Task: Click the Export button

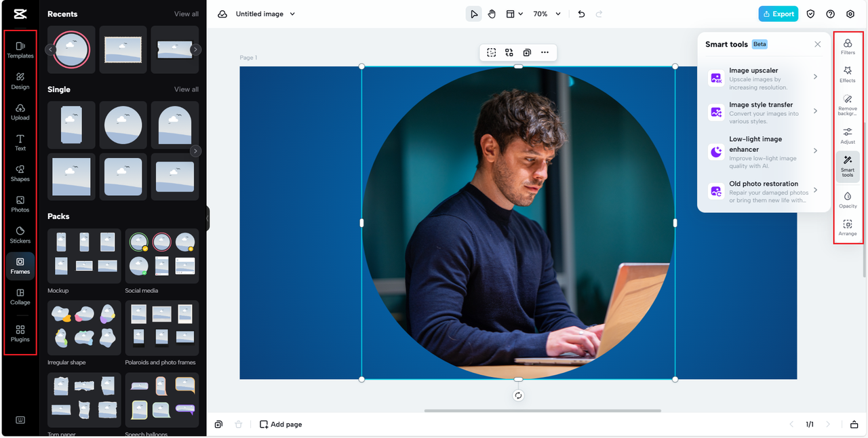Action: point(778,14)
